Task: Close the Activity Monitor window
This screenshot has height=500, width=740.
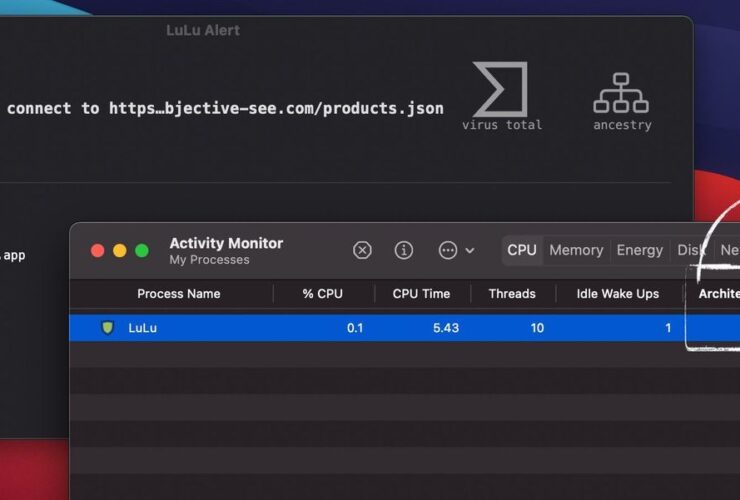Action: (x=98, y=251)
